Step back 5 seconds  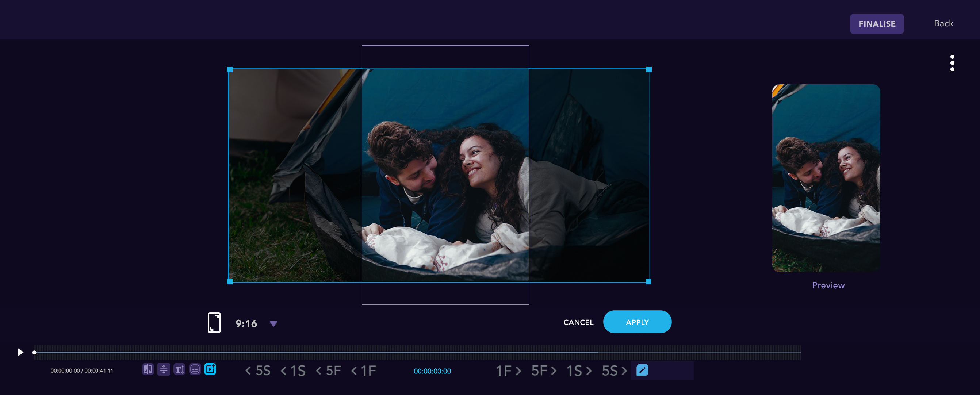pos(257,371)
